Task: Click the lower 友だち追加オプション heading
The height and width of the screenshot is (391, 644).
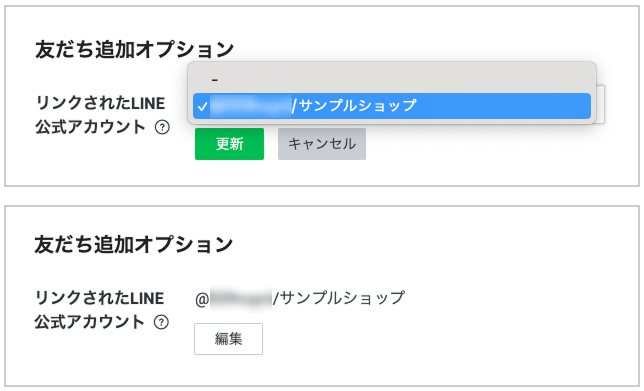Action: coord(133,245)
